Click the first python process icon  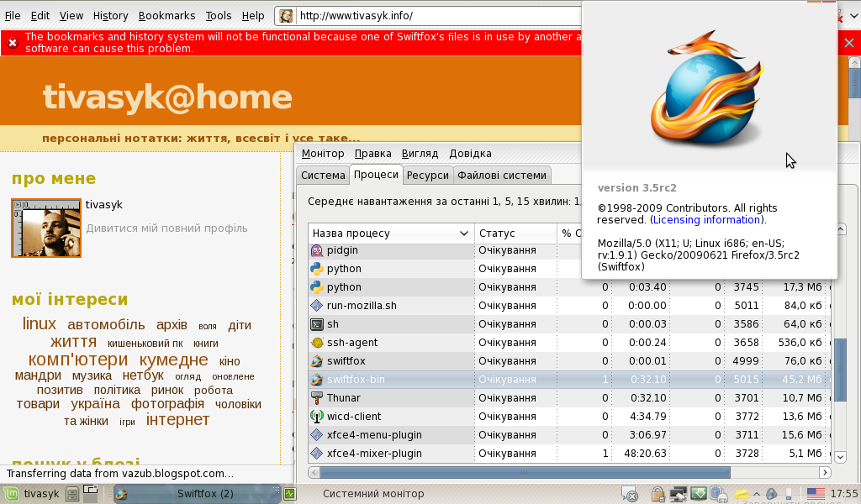pos(317,269)
